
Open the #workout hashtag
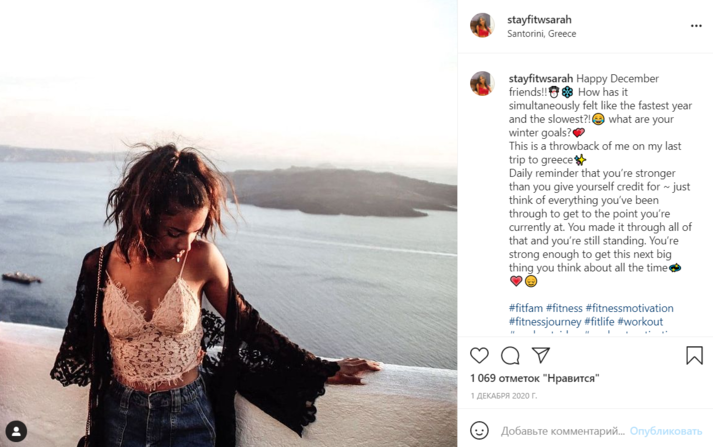(641, 322)
